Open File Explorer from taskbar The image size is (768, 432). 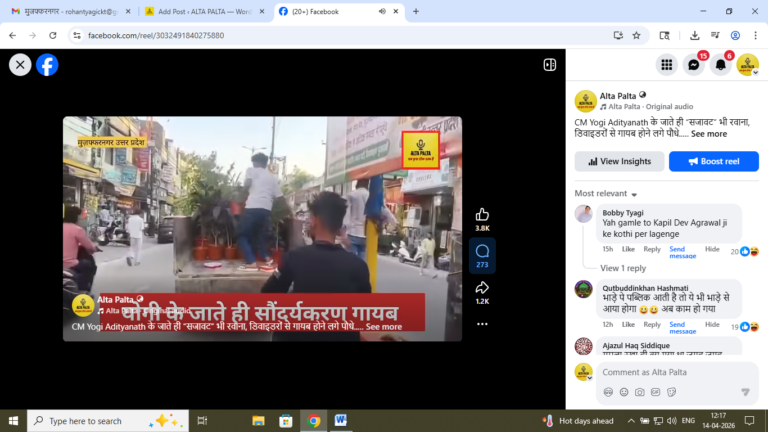(x=258, y=421)
